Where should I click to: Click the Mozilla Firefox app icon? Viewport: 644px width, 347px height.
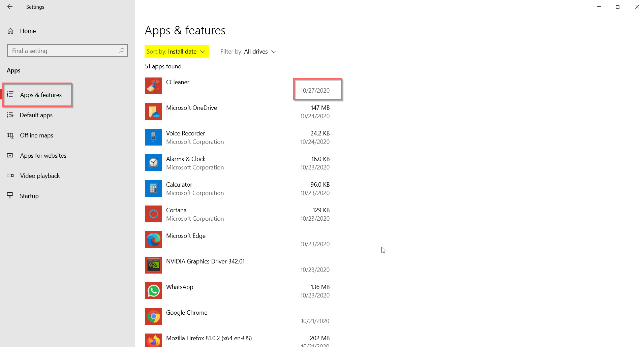pyautogui.click(x=154, y=340)
